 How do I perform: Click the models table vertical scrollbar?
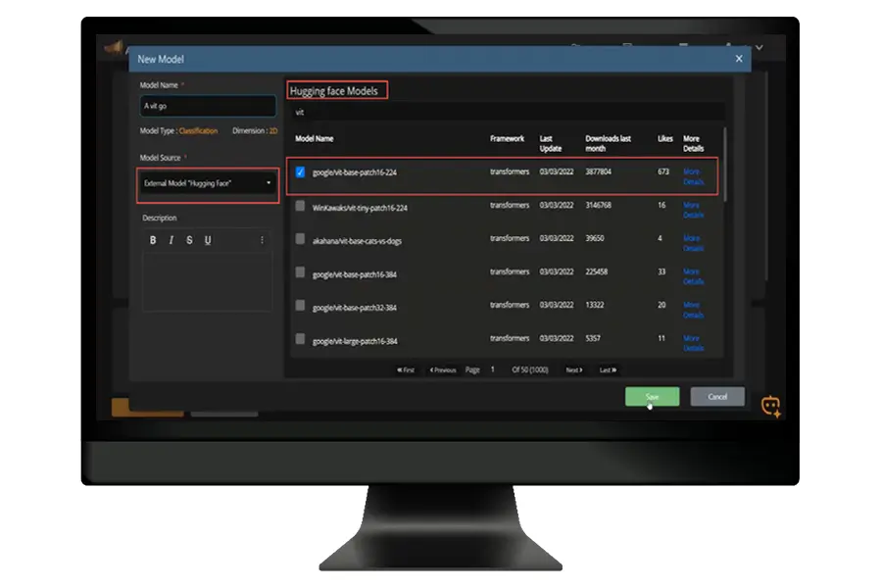coord(725,165)
